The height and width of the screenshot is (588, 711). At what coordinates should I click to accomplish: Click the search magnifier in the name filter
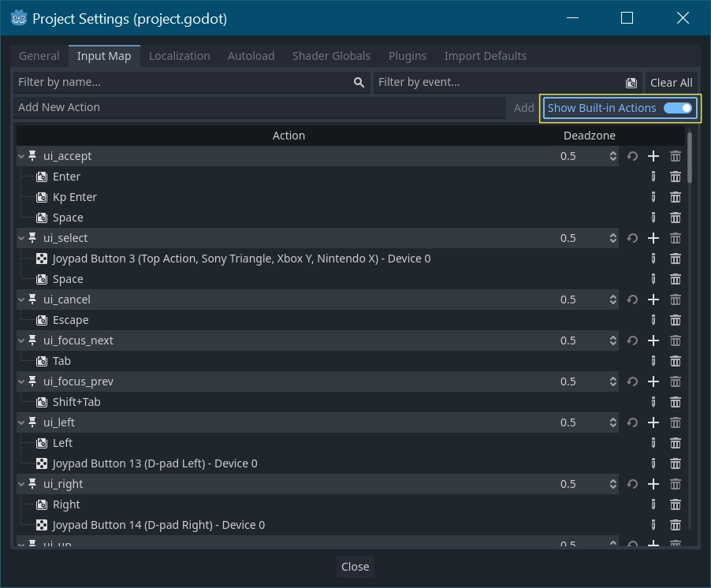pos(359,83)
